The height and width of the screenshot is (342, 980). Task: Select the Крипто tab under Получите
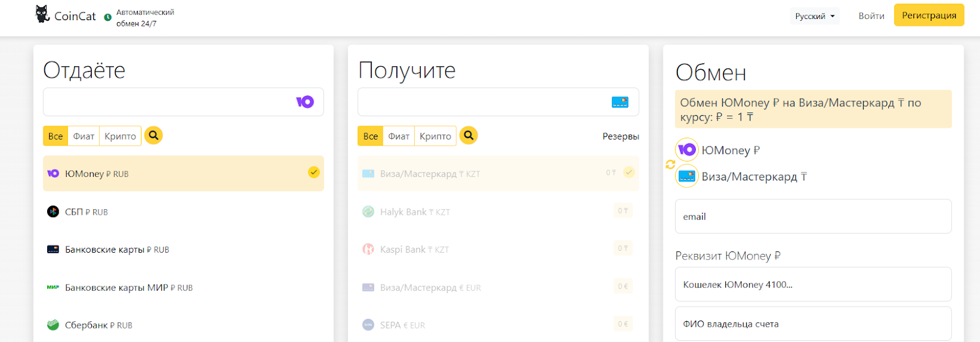435,136
